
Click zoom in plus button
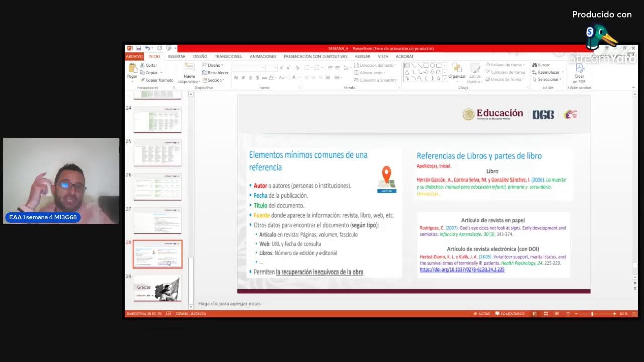coord(614,314)
